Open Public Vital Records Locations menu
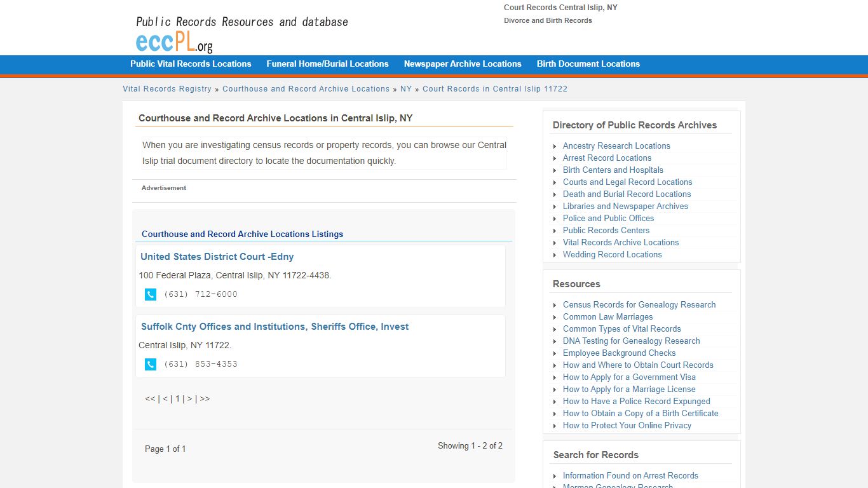 191,64
